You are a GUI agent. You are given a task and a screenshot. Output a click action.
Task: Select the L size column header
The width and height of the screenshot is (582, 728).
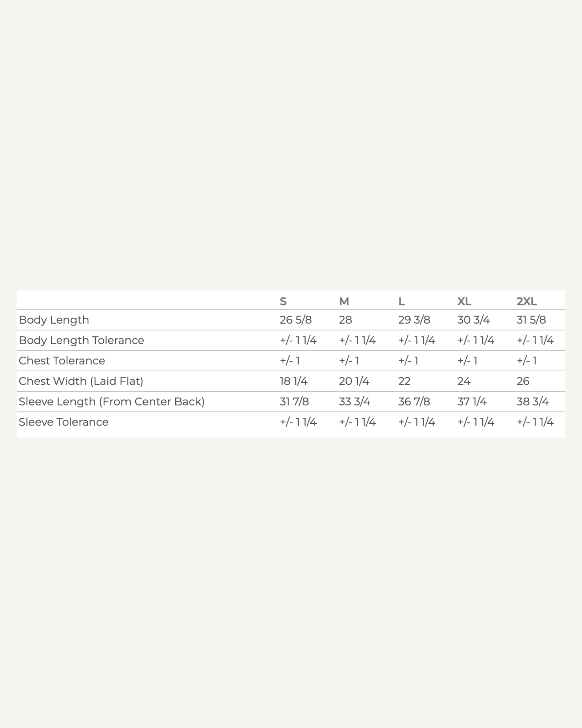coord(402,301)
